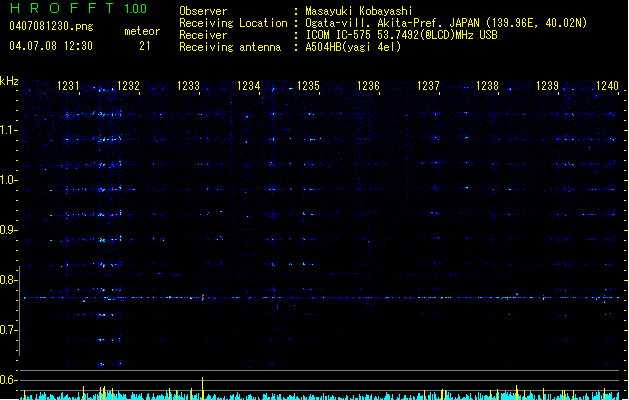Click the 1234 time marker

pos(248,86)
